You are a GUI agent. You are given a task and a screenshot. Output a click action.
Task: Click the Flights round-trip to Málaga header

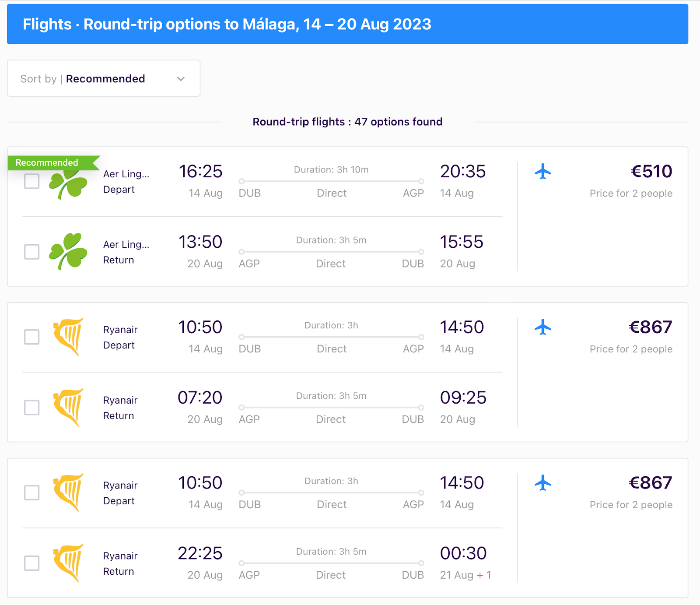tap(227, 25)
